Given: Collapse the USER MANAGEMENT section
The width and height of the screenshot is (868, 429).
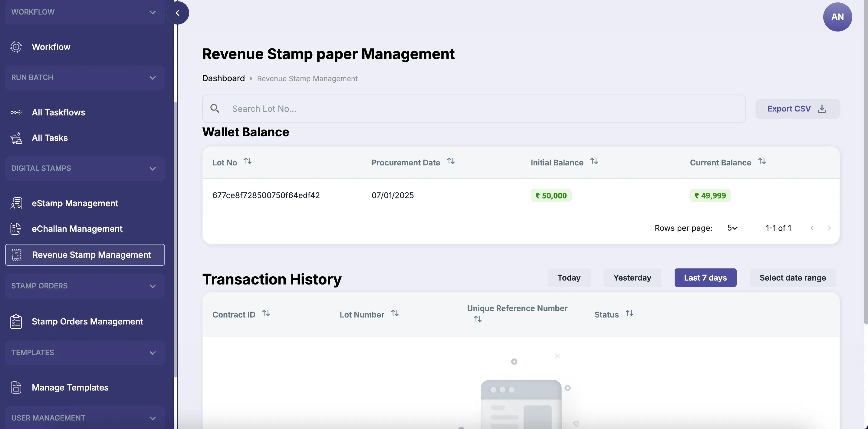Looking at the screenshot, I should (85, 417).
